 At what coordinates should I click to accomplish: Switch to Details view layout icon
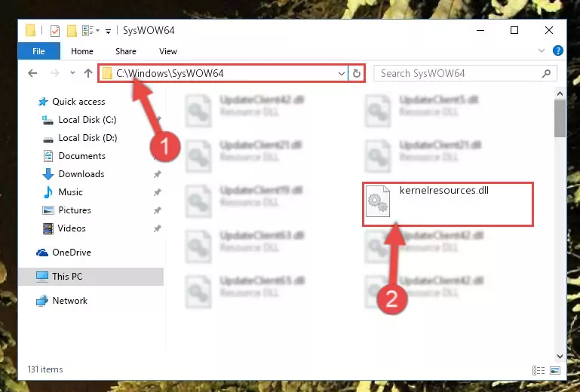539,370
